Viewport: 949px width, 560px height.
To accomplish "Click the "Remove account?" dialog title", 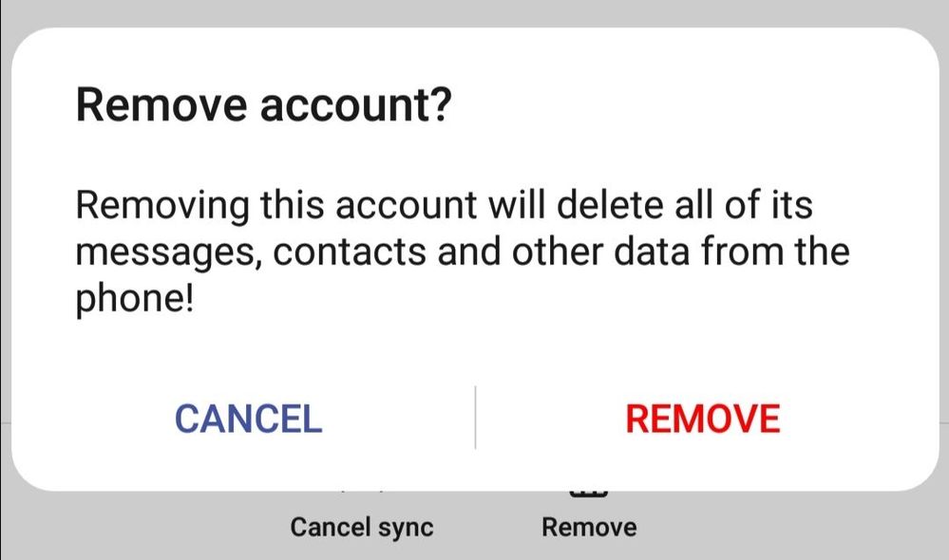I will tap(262, 104).
